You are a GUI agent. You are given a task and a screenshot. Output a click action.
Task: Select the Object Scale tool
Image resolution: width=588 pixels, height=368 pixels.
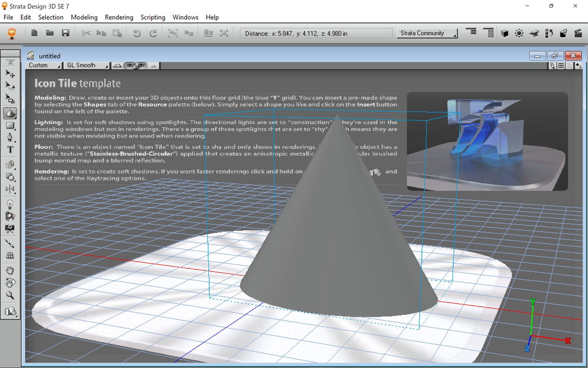pyautogui.click(x=10, y=99)
